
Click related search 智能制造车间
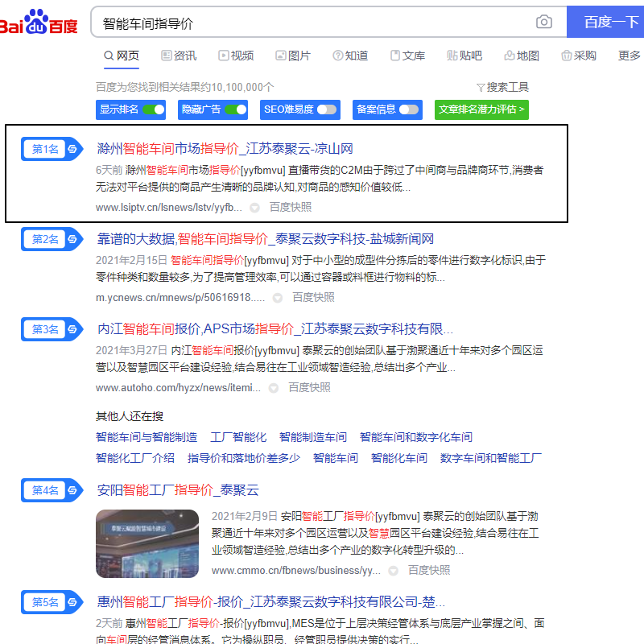point(313,437)
